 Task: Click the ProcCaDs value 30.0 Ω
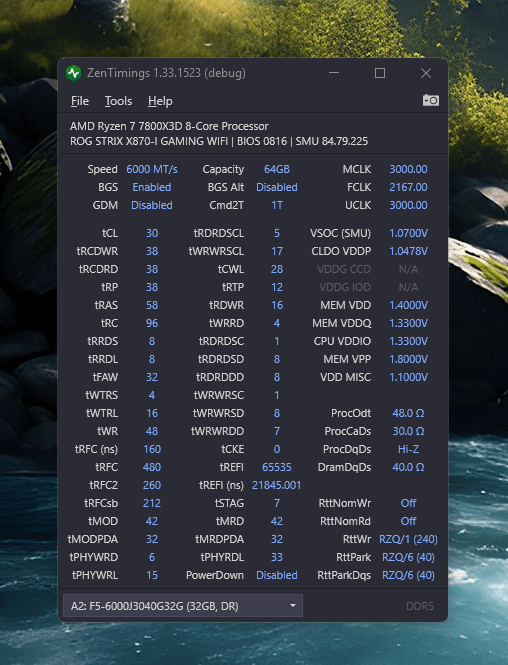click(x=408, y=431)
